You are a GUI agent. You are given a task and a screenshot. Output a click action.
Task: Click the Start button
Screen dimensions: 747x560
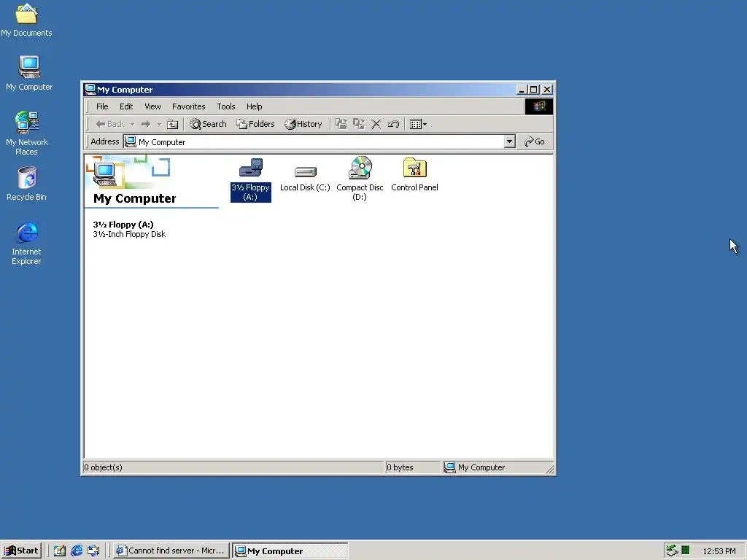click(21, 551)
